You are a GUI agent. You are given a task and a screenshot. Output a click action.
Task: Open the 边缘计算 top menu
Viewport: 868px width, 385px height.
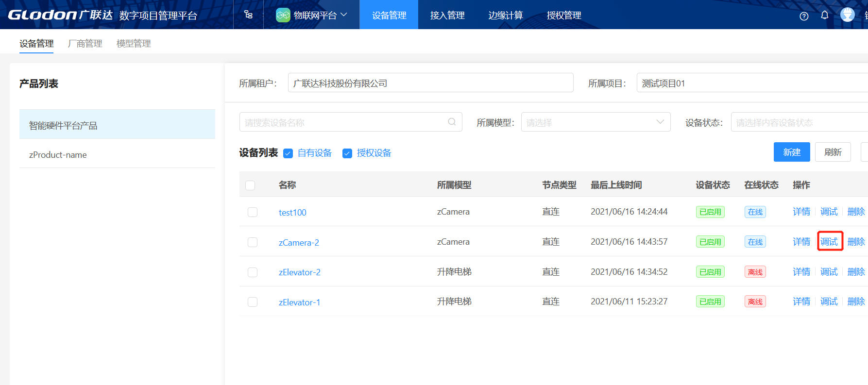pyautogui.click(x=505, y=15)
